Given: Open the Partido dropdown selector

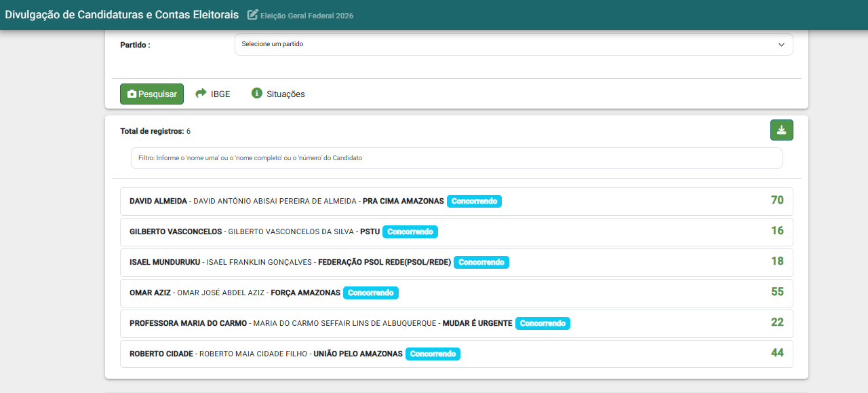Looking at the screenshot, I should coord(513,44).
